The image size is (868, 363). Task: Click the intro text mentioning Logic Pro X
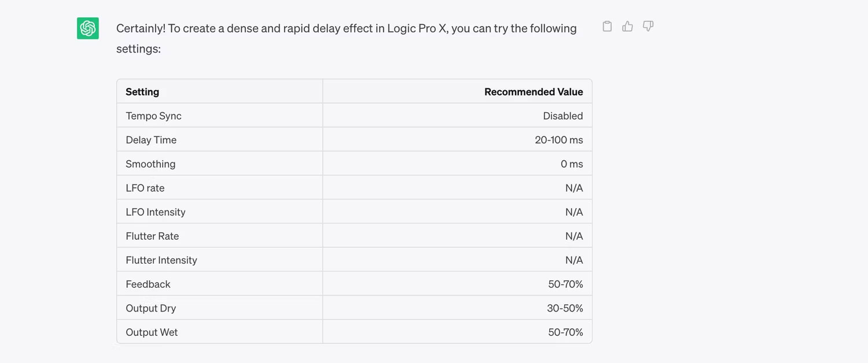(346, 38)
